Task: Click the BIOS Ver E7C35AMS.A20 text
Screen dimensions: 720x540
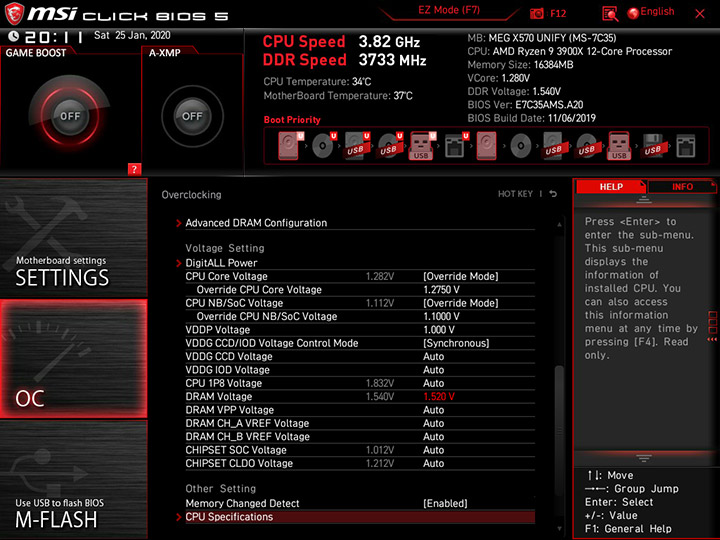Action: coord(525,105)
